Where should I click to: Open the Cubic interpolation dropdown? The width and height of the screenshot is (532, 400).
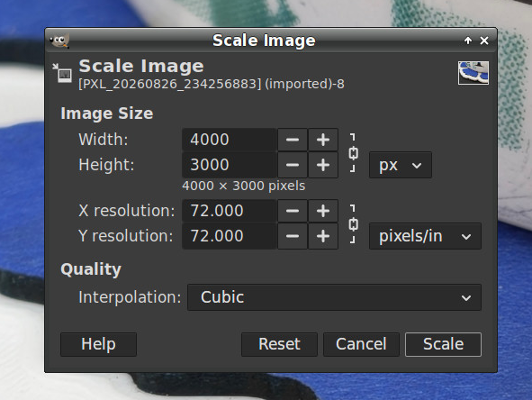click(334, 297)
